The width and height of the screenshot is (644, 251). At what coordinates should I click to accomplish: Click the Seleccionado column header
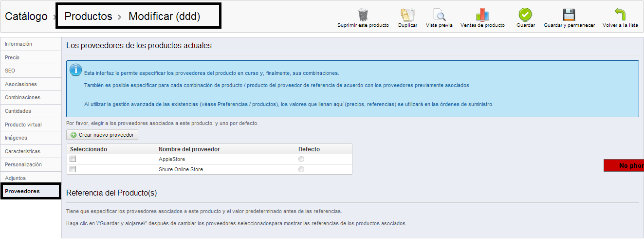(89, 149)
